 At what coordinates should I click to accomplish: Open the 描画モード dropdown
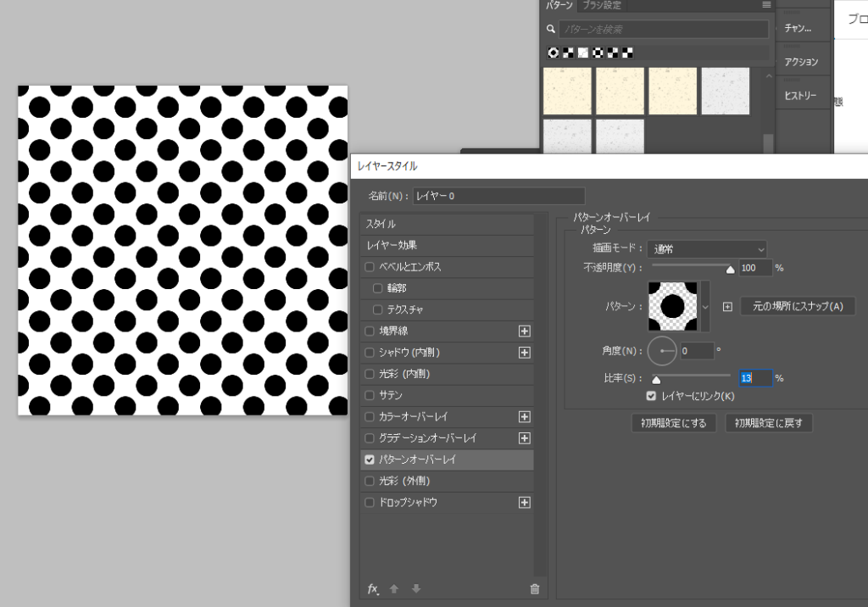[x=707, y=249]
